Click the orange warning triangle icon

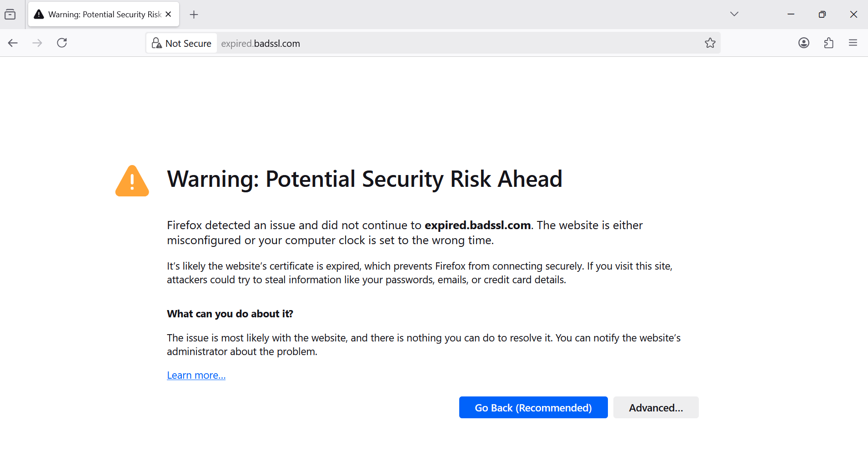point(132,181)
